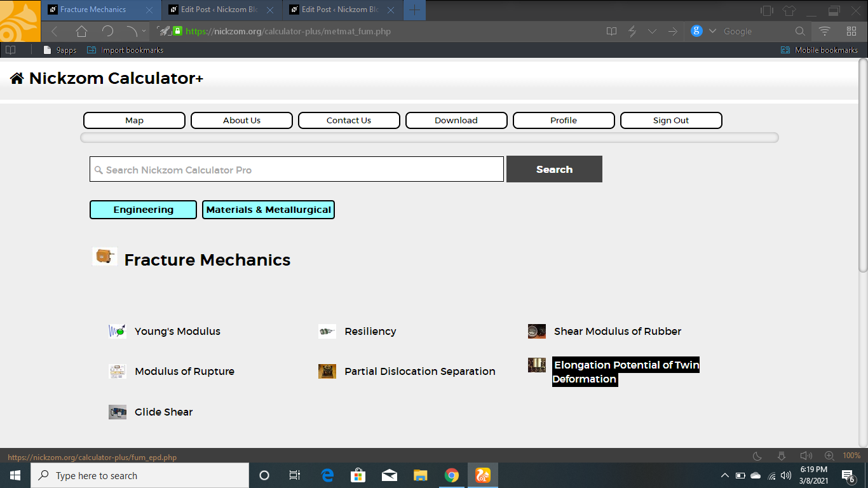Click the Google search input box
The image size is (868, 488).
756,31
